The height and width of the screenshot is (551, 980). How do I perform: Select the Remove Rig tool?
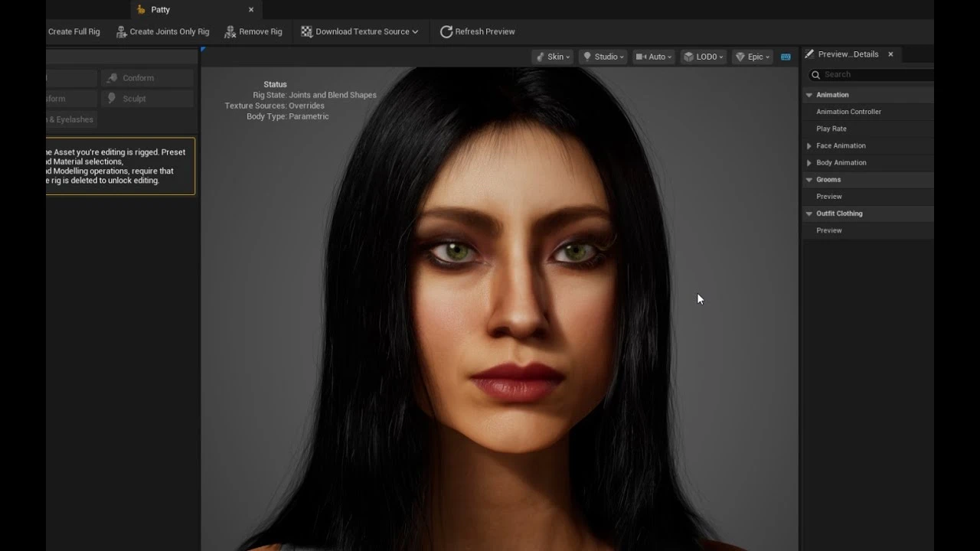[230, 31]
